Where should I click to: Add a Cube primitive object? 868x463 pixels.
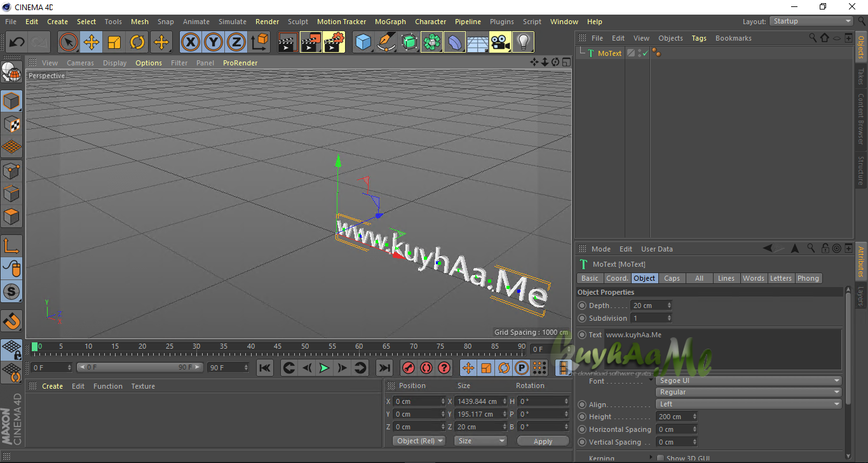coord(363,43)
